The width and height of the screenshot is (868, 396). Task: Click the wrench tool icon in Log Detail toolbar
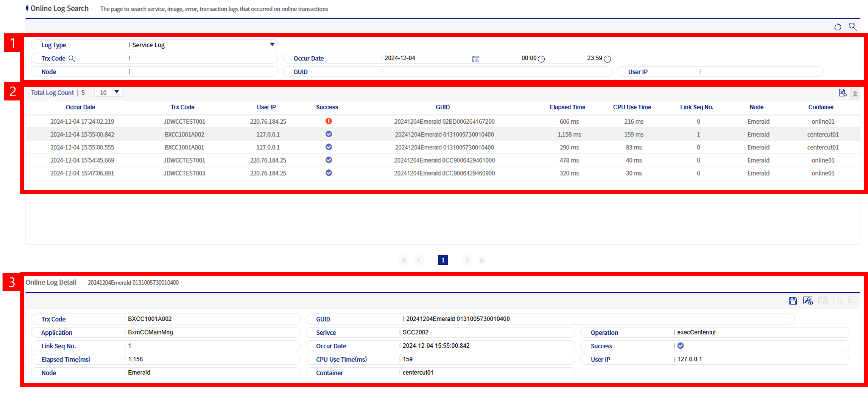(808, 301)
